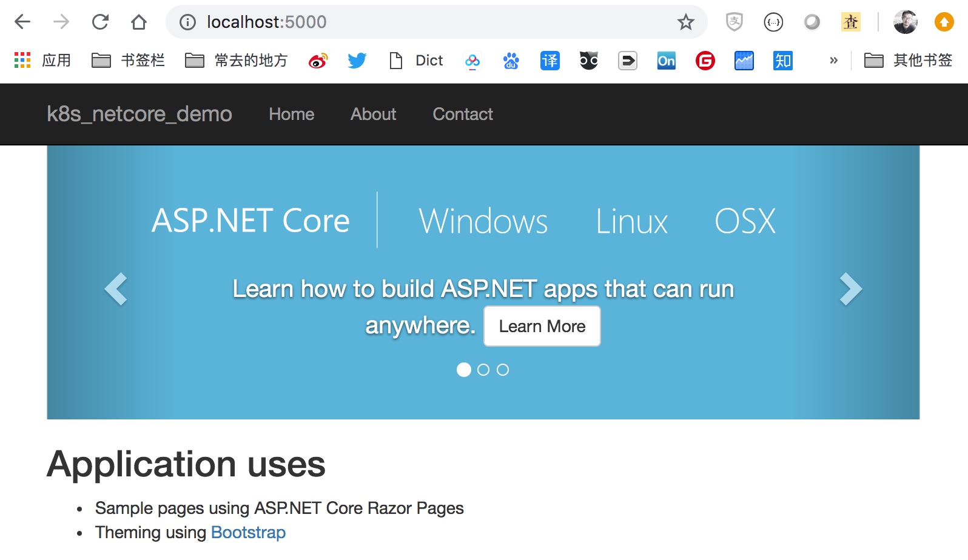Open the Alipay shield extension
This screenshot has width=968, height=560.
coord(734,22)
